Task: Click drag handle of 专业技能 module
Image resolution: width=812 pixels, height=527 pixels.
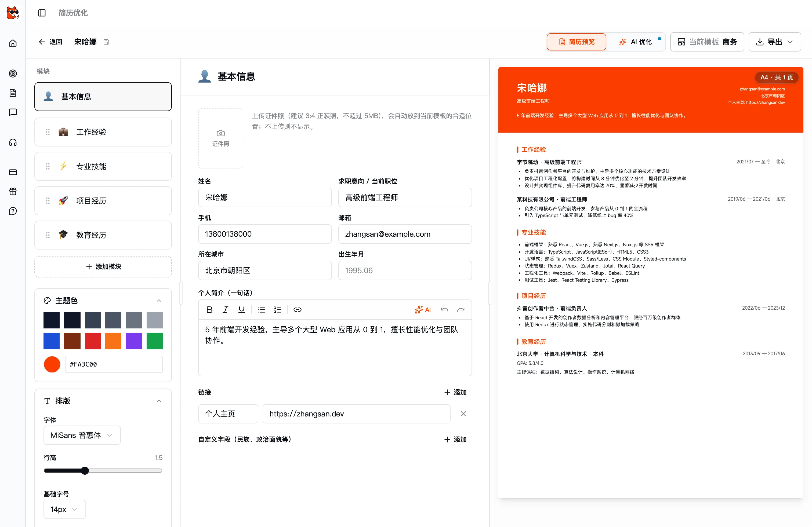Action: click(x=48, y=166)
